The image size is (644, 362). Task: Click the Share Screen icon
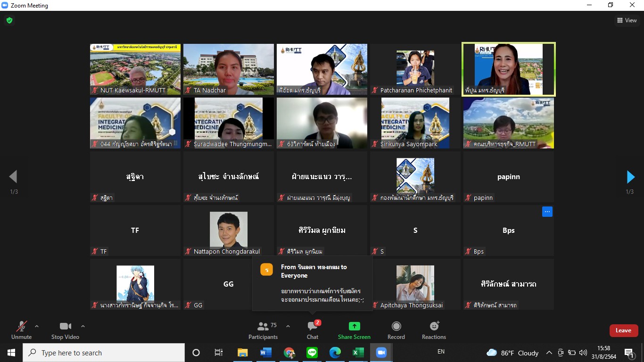tap(354, 326)
